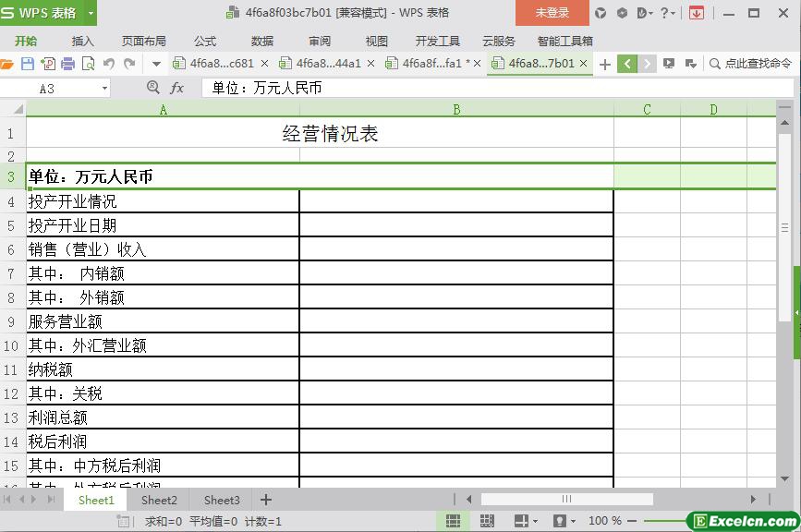Select column B header

(x=456, y=110)
